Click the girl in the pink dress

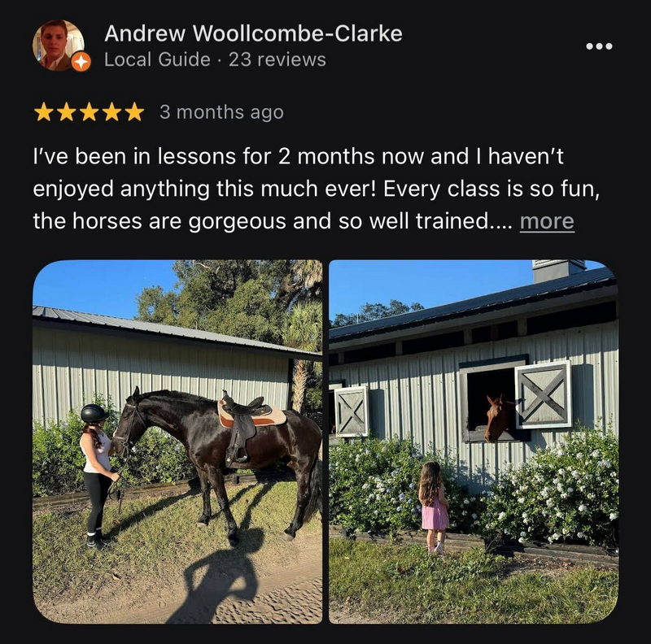click(434, 507)
